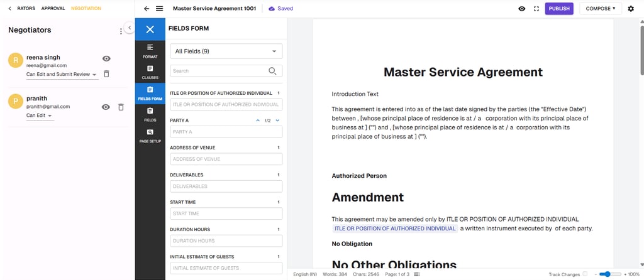The width and height of the screenshot is (644, 280).
Task: Click the Start Time input field
Action: coord(226,213)
